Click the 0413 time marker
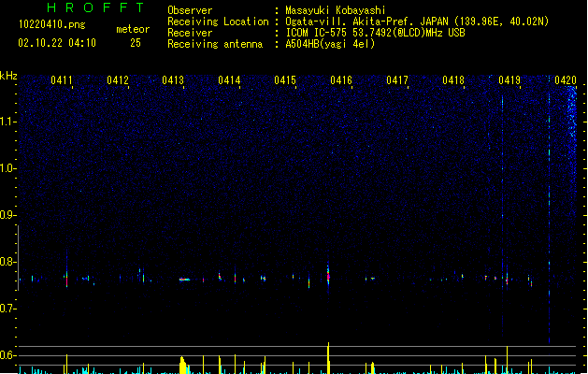The width and height of the screenshot is (588, 374). tap(173, 80)
